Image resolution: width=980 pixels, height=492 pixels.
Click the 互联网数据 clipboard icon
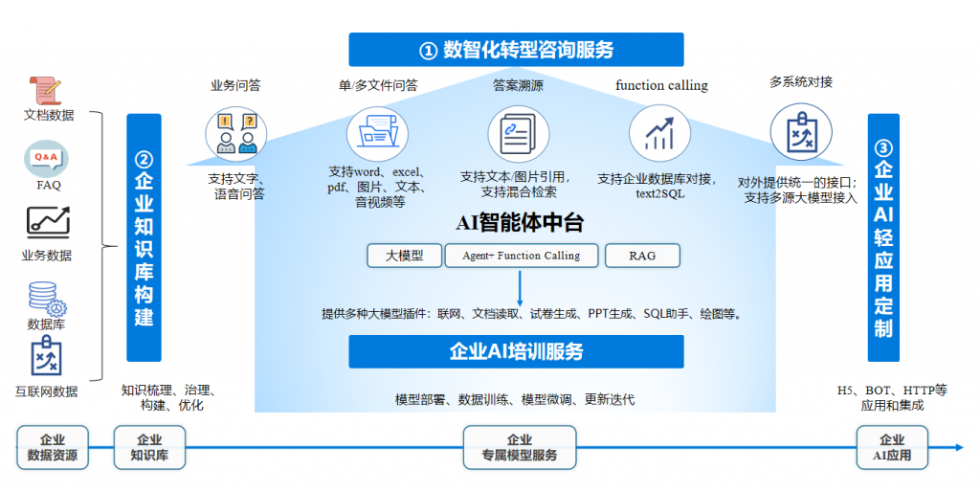pos(46,355)
